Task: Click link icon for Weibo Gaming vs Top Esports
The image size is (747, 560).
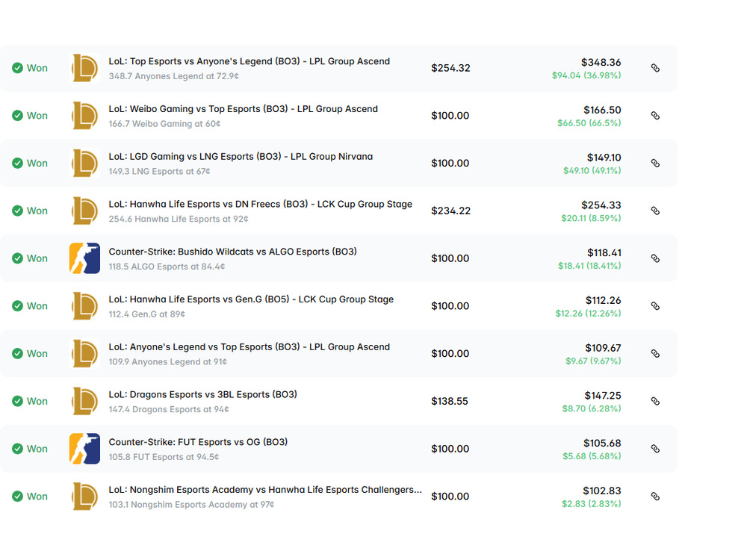Action: (x=655, y=116)
